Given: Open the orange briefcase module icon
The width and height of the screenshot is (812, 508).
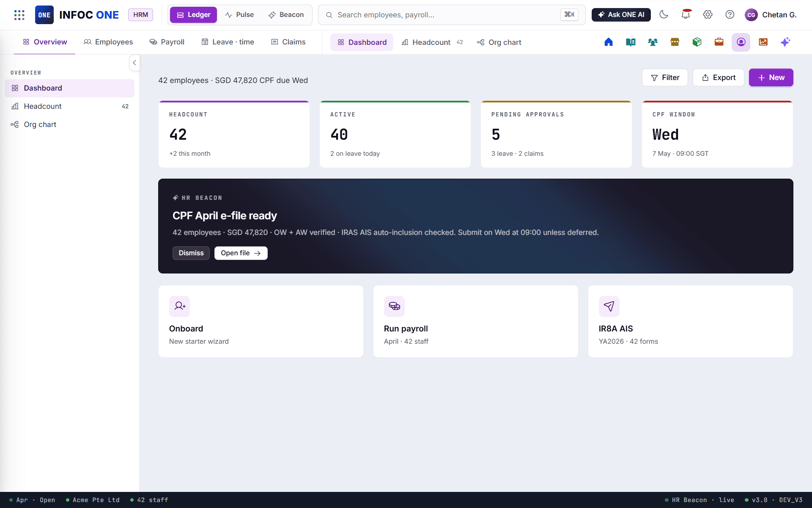Looking at the screenshot, I should coord(719,42).
